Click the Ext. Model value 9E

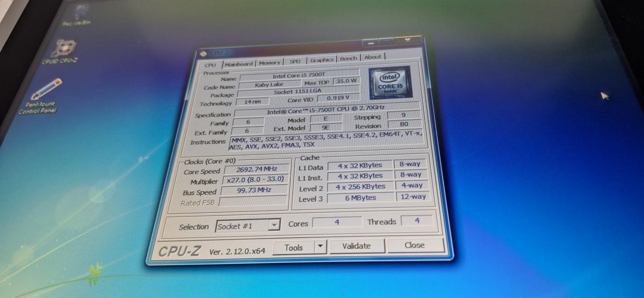tap(326, 128)
